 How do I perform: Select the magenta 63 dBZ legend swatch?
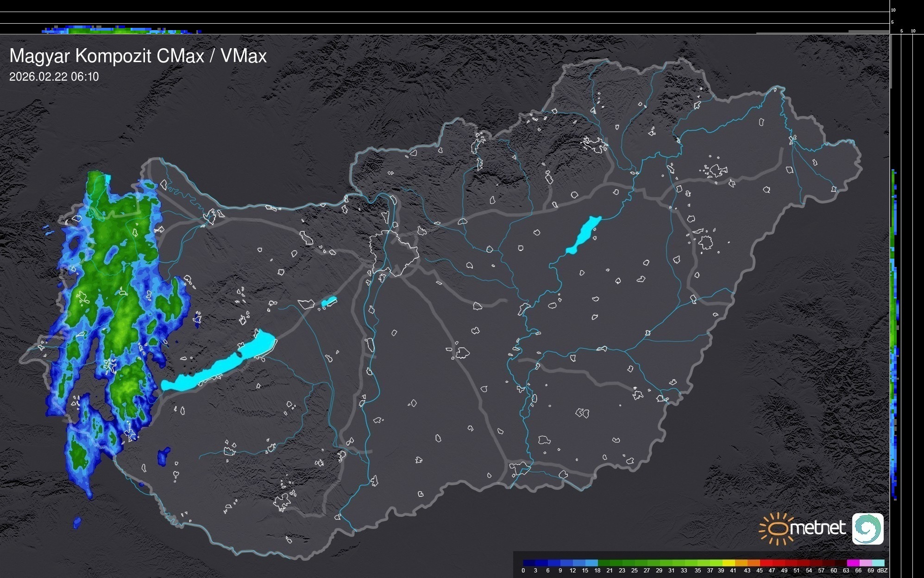[853, 563]
